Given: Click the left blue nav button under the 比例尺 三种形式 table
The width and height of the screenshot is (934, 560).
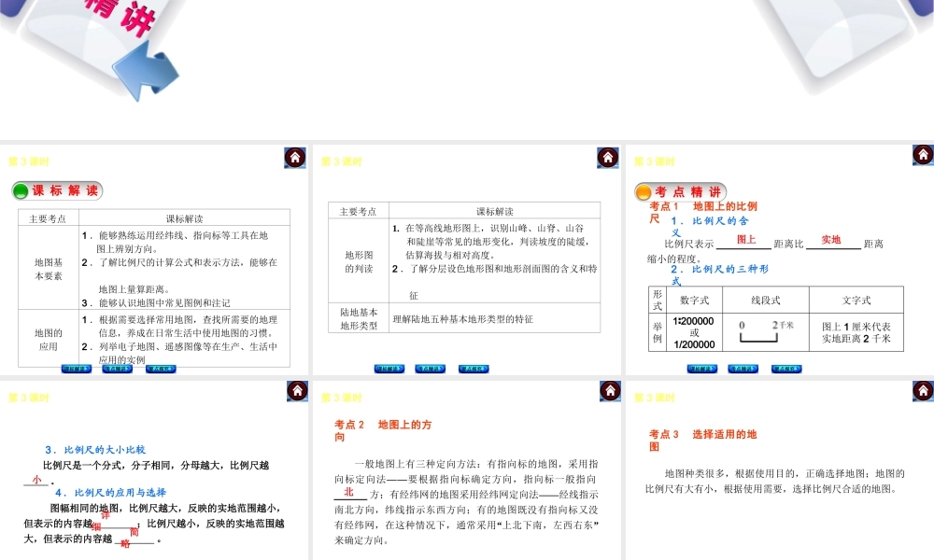Looking at the screenshot, I should pyautogui.click(x=701, y=369).
